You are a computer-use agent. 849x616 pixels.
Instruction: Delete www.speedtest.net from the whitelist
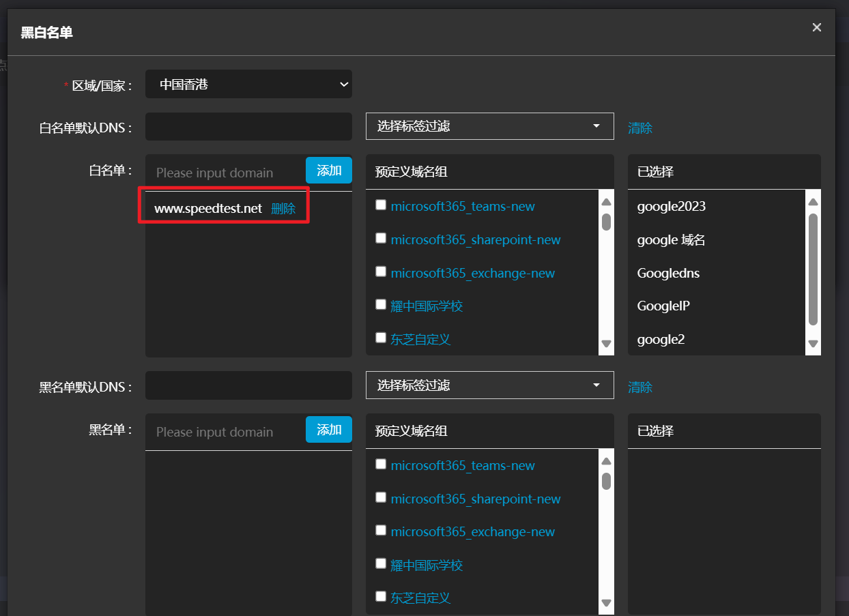tap(283, 209)
